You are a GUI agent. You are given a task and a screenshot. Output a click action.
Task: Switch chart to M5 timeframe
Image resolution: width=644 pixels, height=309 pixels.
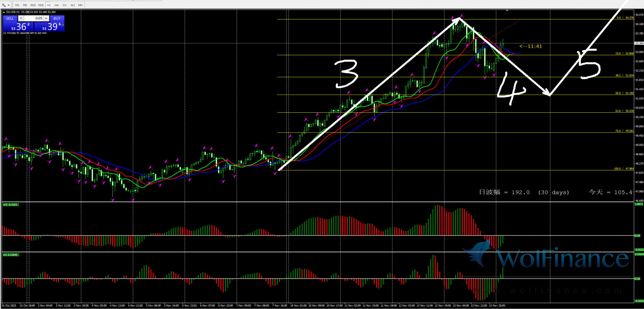point(25,5)
